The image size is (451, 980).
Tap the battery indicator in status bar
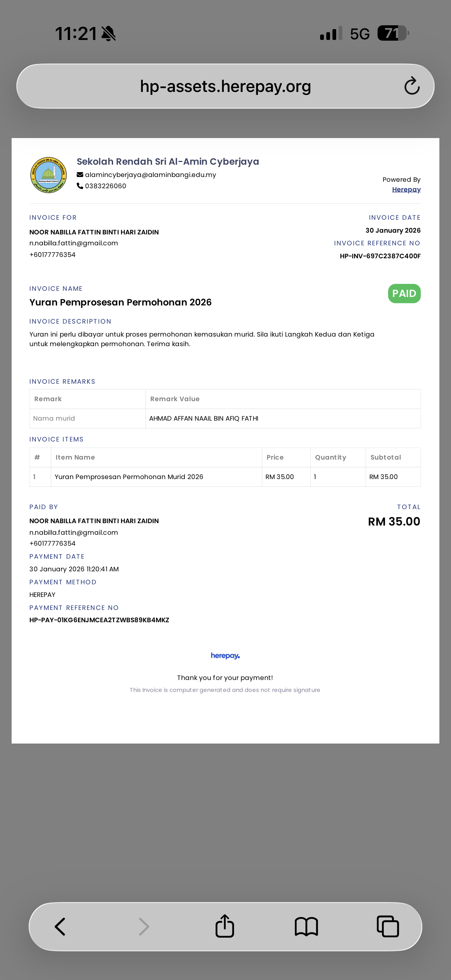[393, 33]
